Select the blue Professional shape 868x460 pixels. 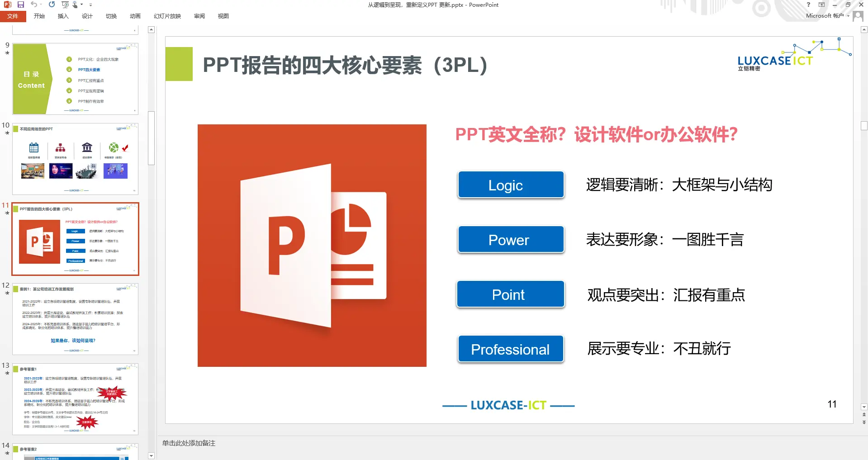tap(511, 349)
